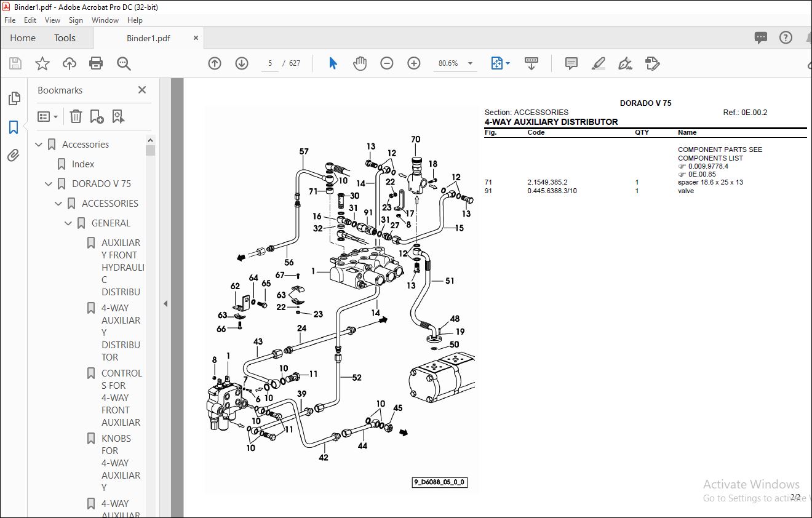
Task: Activate the Hand pan tool
Action: (x=360, y=63)
